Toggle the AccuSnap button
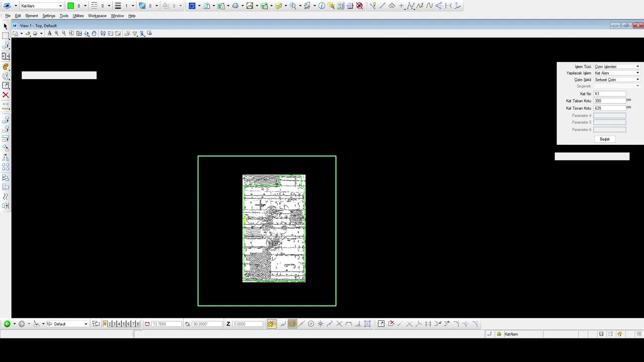 pyautogui.click(x=271, y=324)
